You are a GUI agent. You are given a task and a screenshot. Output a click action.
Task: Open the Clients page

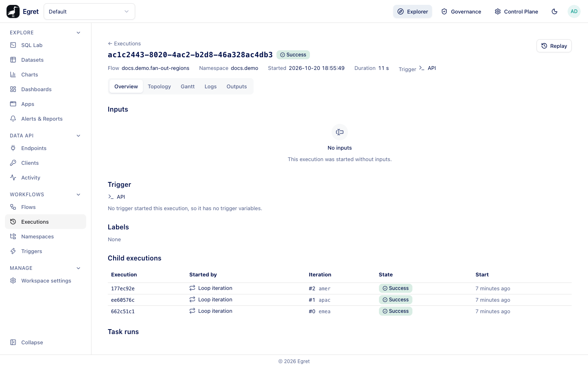(x=45, y=163)
